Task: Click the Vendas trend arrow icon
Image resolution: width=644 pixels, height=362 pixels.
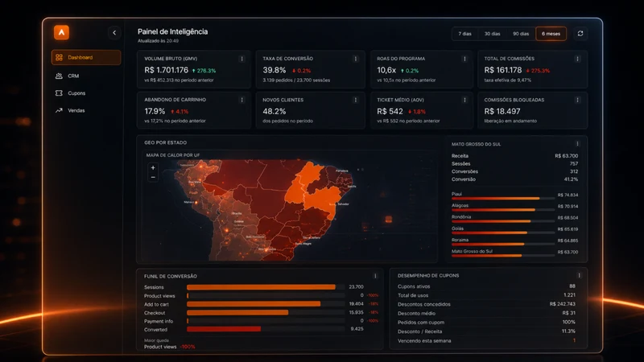Action: coord(59,110)
